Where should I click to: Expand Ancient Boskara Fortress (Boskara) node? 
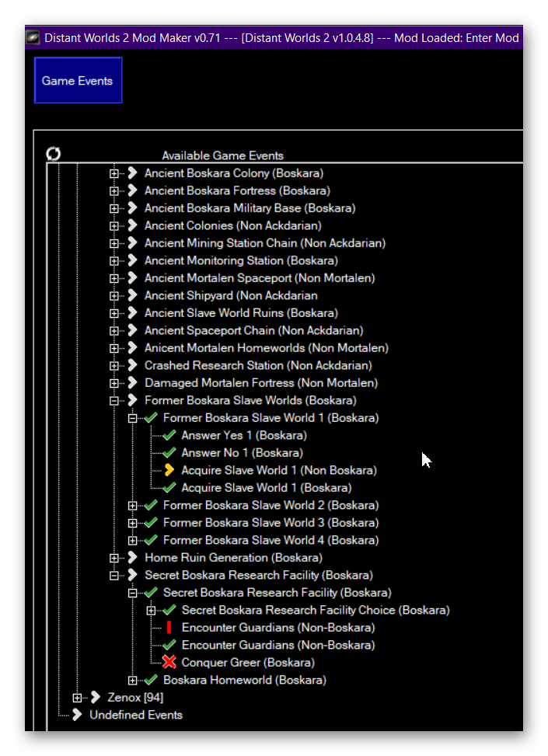[113, 191]
